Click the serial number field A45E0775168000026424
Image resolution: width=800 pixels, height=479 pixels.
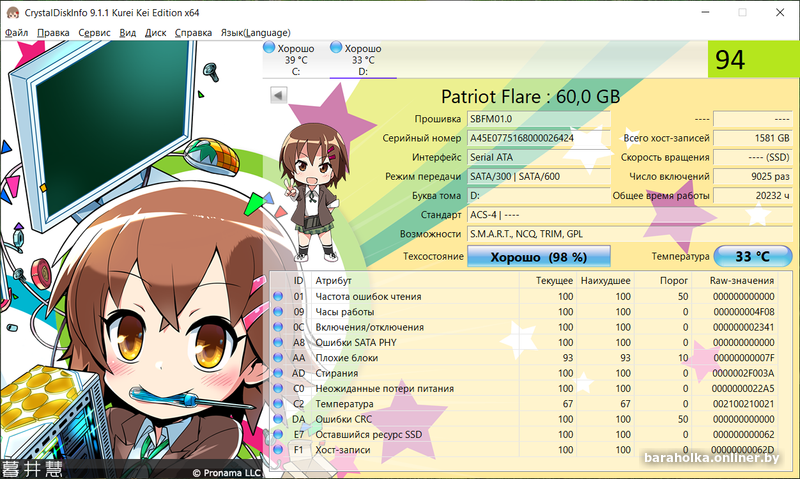539,138
